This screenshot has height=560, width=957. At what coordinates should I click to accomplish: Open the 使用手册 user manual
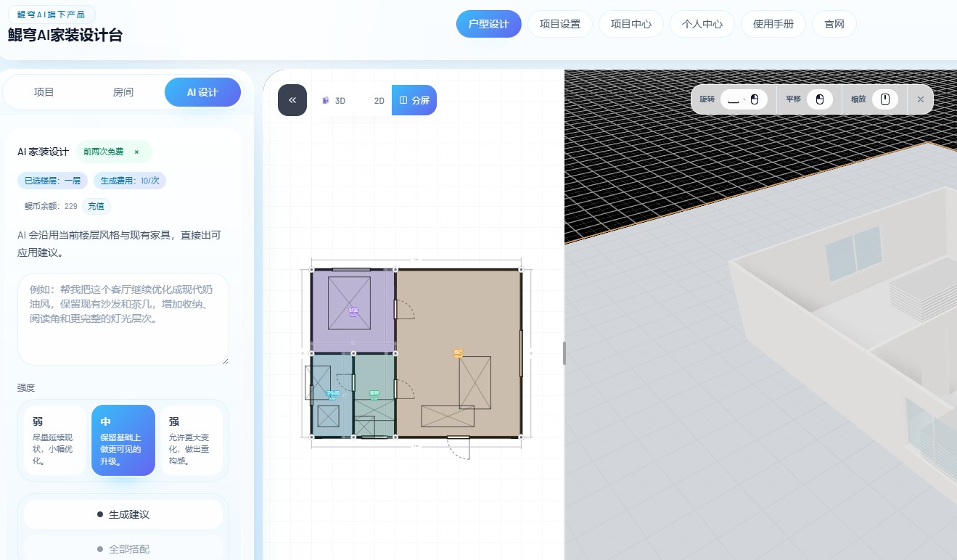773,24
